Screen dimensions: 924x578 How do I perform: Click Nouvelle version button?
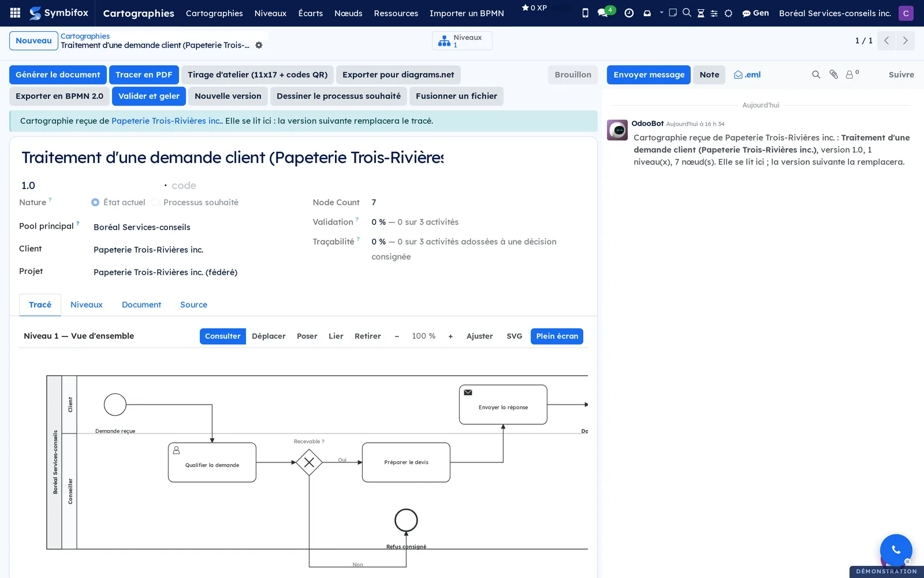click(x=228, y=96)
